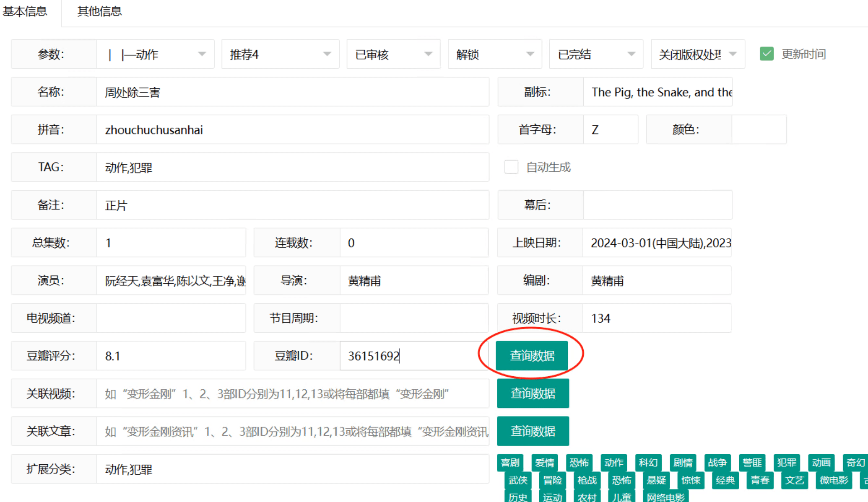Click 查询数据 for 关联文章
This screenshot has width=868, height=502.
click(533, 431)
